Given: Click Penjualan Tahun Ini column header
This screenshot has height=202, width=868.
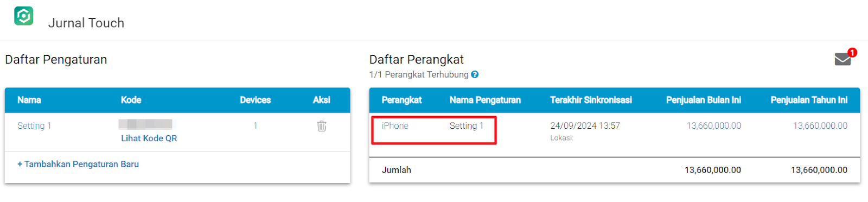Looking at the screenshot, I should tap(809, 100).
